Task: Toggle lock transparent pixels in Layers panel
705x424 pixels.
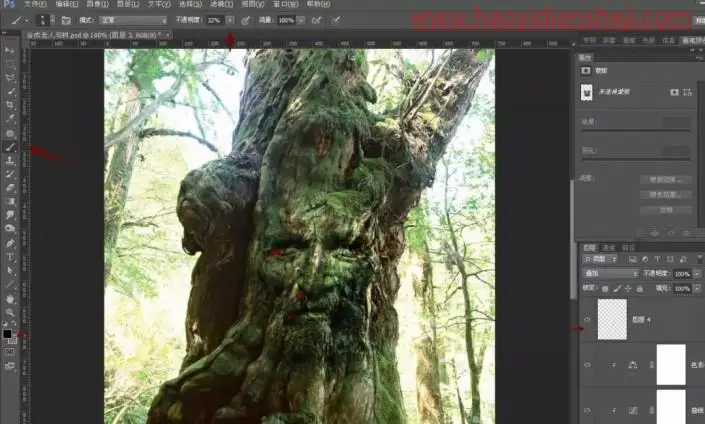Action: 605,289
